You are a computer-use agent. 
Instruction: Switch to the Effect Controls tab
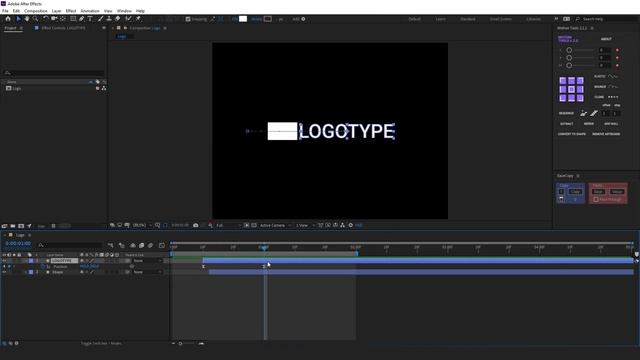point(63,28)
